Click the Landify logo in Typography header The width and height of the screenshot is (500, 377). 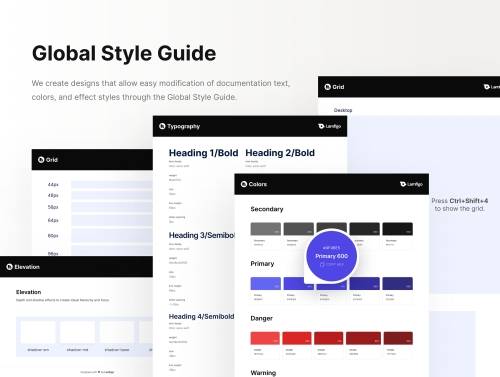click(x=330, y=126)
